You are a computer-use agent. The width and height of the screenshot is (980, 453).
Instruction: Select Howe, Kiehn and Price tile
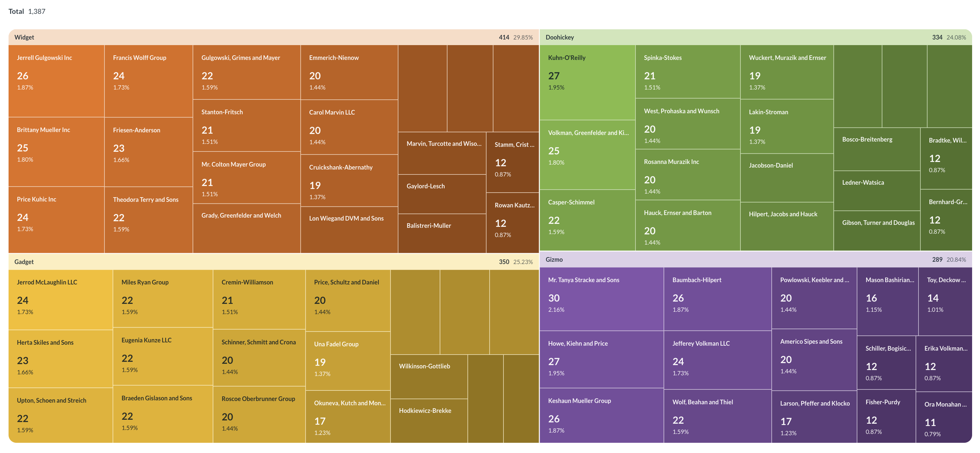coord(602,360)
